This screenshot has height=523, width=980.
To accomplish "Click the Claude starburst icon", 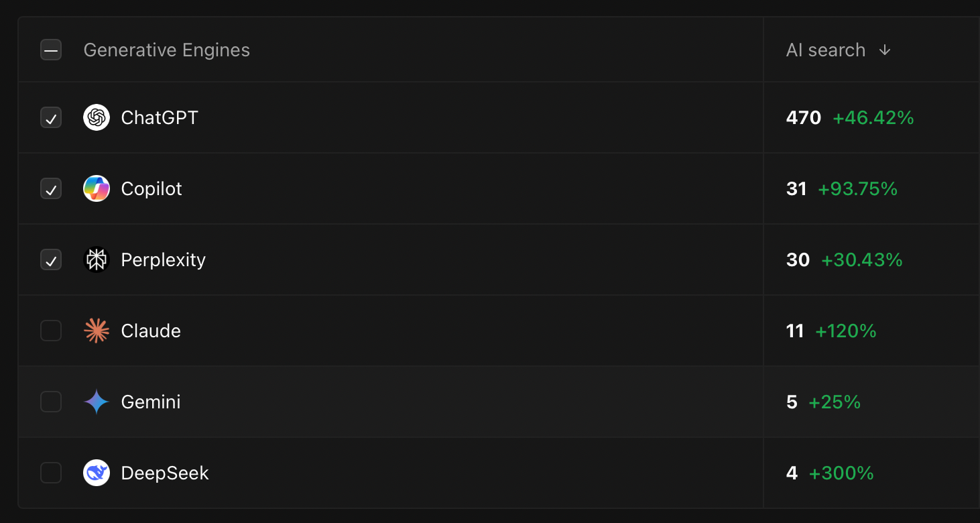I will (x=97, y=331).
